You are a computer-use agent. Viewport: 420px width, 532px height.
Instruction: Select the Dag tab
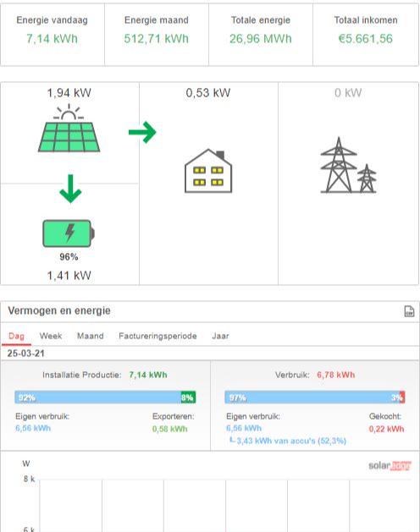(16, 336)
